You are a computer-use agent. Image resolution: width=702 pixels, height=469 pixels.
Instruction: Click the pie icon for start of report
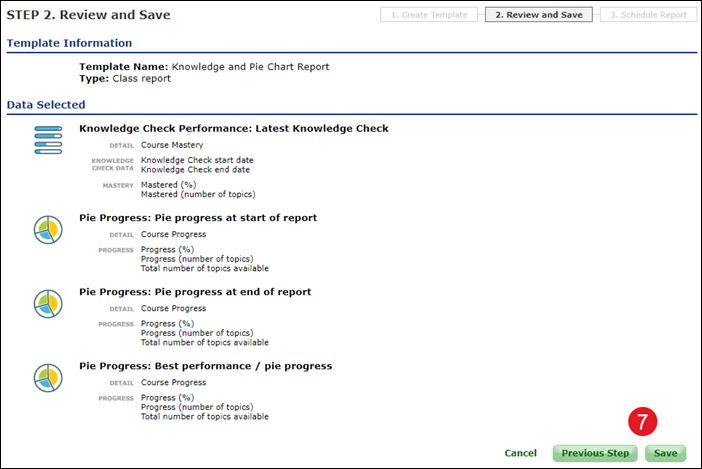[48, 231]
